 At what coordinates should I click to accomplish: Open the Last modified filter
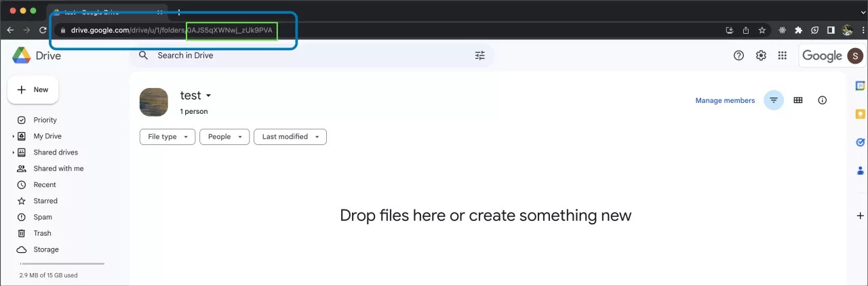[290, 137]
